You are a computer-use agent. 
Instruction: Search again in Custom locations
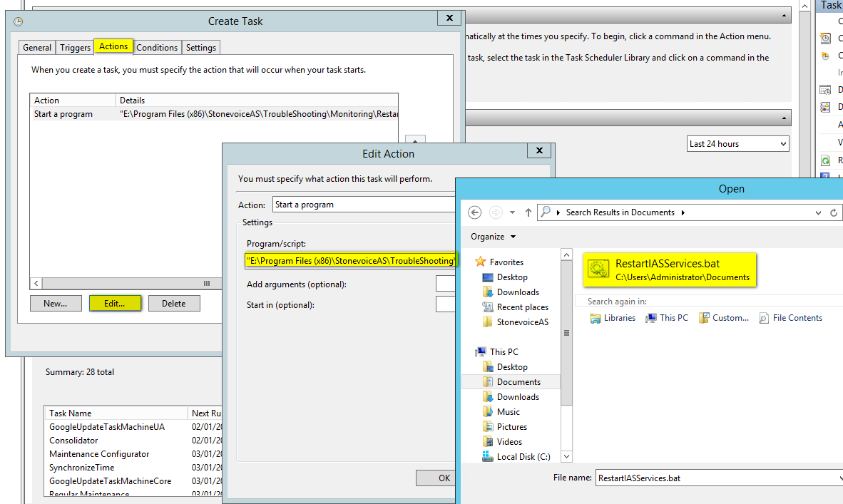(x=724, y=318)
